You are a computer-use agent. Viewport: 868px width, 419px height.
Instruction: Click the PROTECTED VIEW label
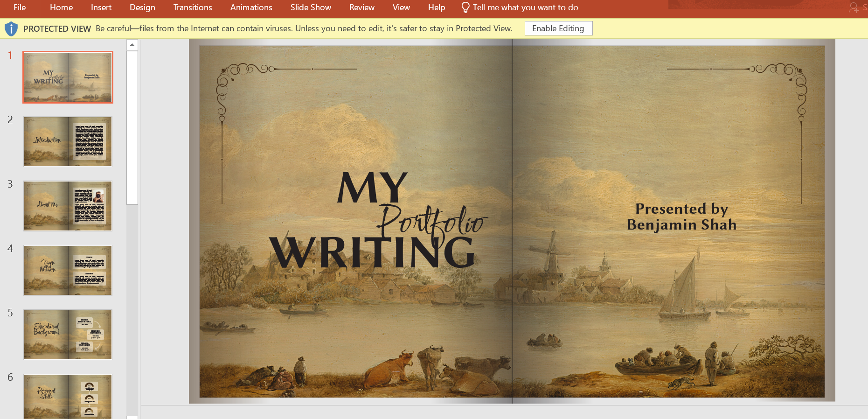(57, 29)
